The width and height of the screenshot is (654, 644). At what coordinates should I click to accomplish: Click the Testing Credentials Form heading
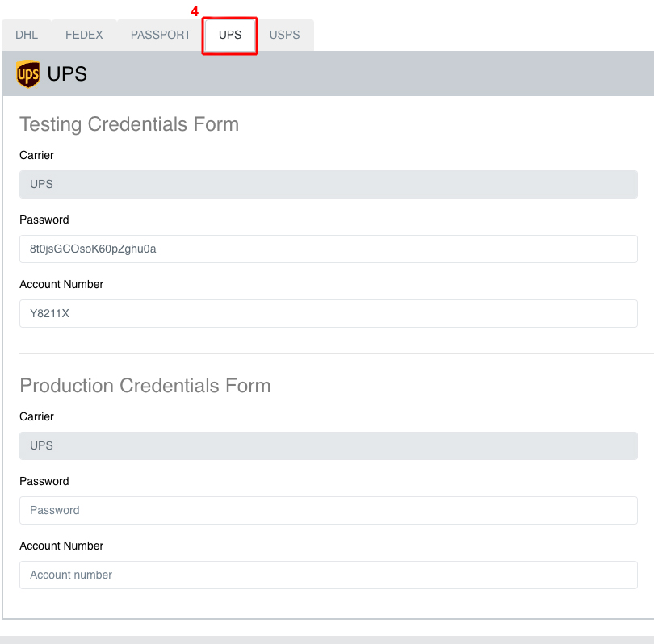pyautogui.click(x=129, y=124)
